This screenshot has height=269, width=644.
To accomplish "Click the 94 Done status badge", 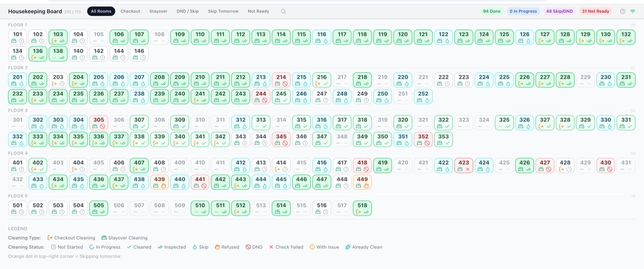I will pos(491,11).
